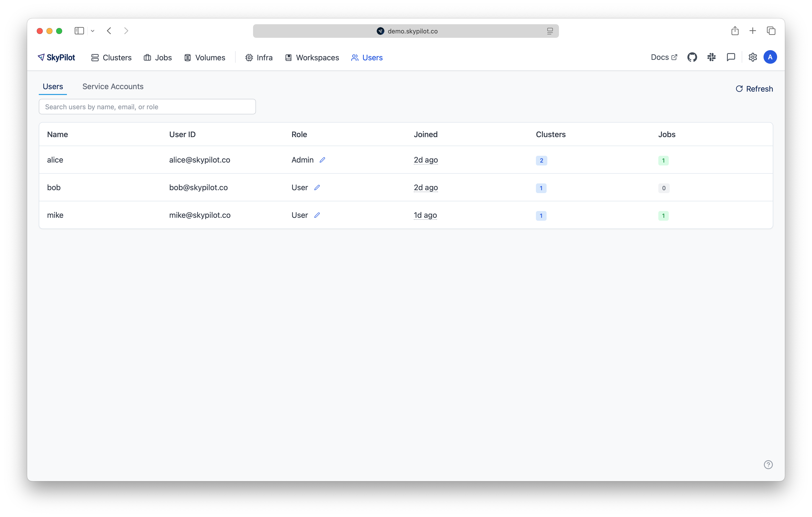
Task: Focus the Search users input field
Action: (147, 107)
